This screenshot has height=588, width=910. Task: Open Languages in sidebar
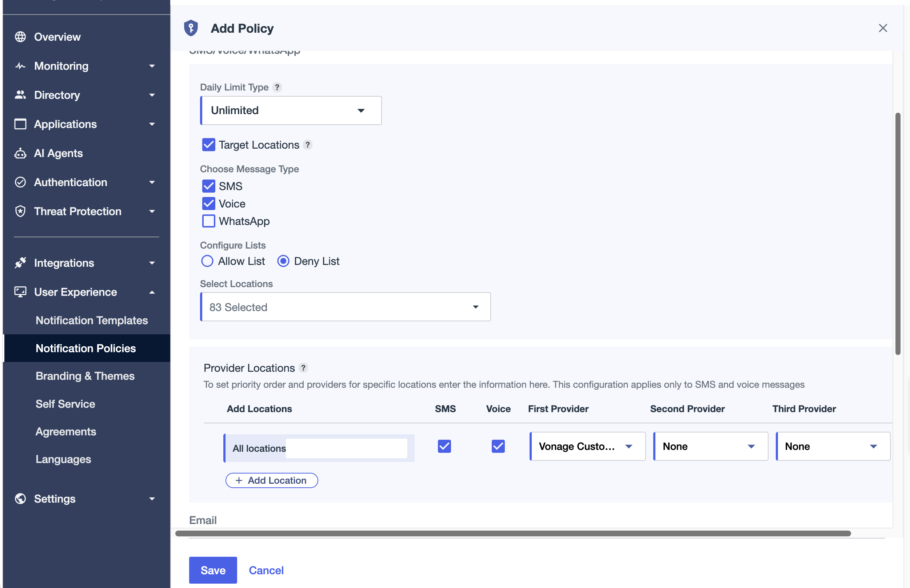pyautogui.click(x=63, y=459)
